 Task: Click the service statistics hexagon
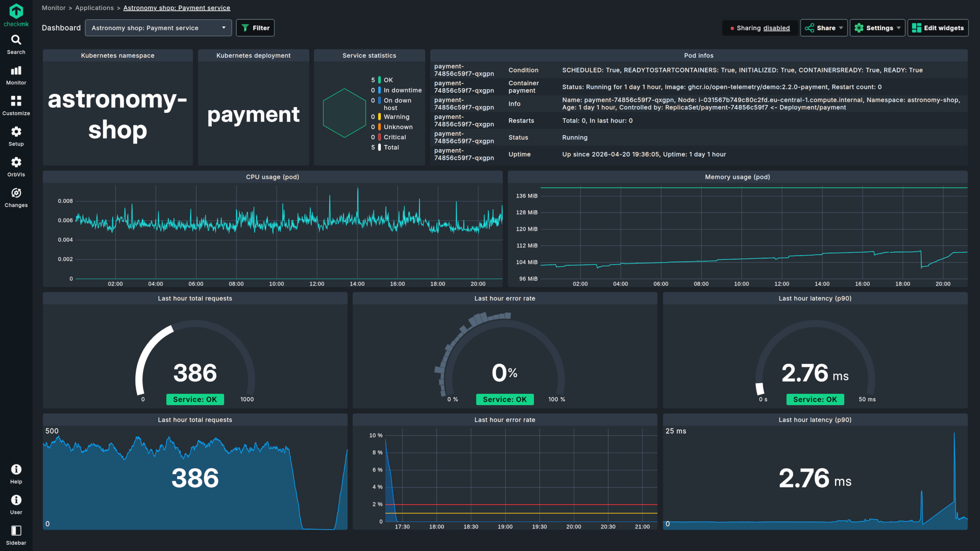(344, 113)
